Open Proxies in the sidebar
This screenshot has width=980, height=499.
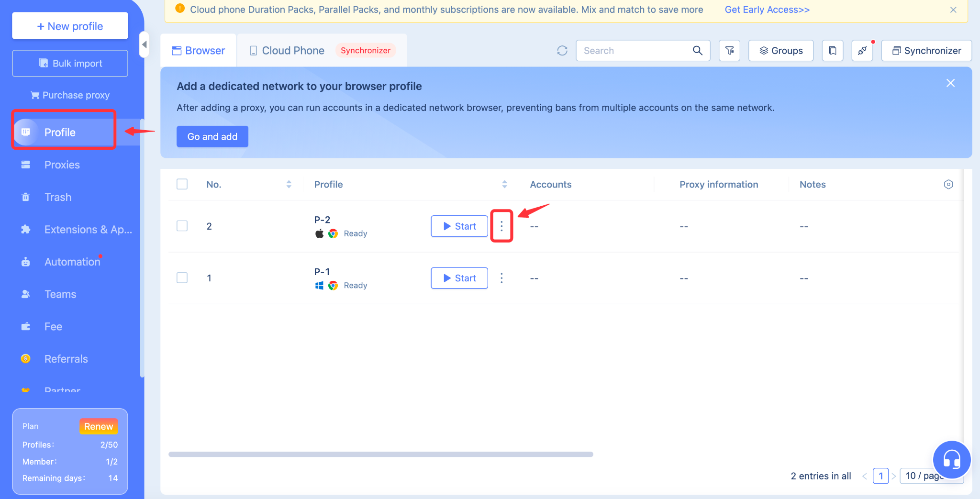click(x=62, y=165)
